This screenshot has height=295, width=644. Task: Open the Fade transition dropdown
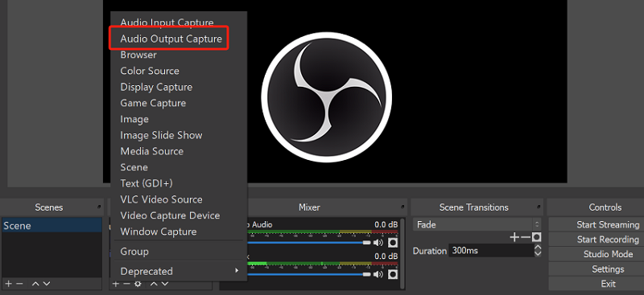click(x=477, y=224)
